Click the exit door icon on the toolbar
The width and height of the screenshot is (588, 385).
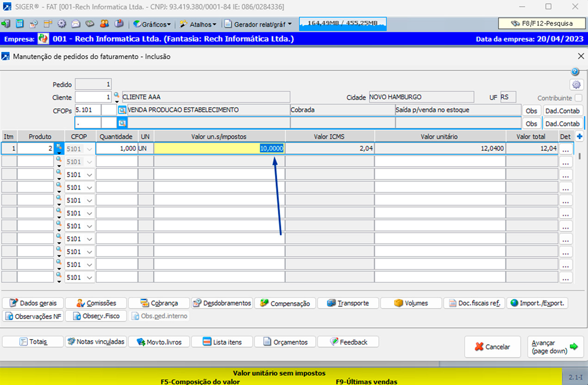(6, 24)
